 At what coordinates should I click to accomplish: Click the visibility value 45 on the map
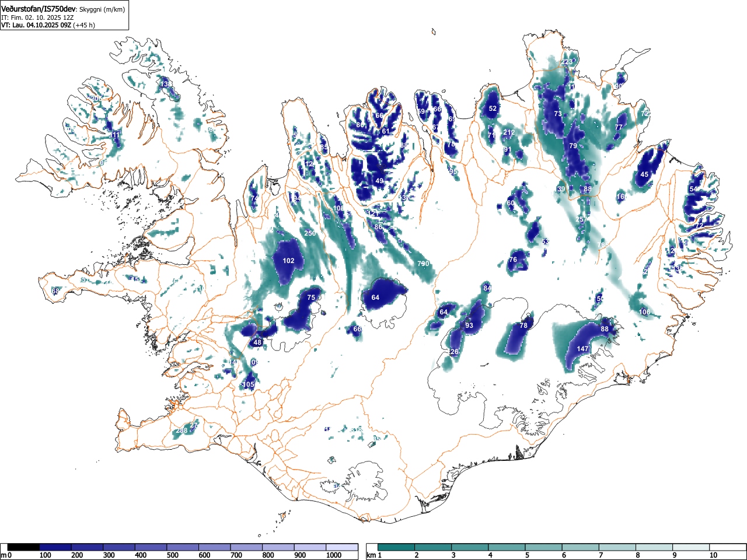pyautogui.click(x=644, y=175)
